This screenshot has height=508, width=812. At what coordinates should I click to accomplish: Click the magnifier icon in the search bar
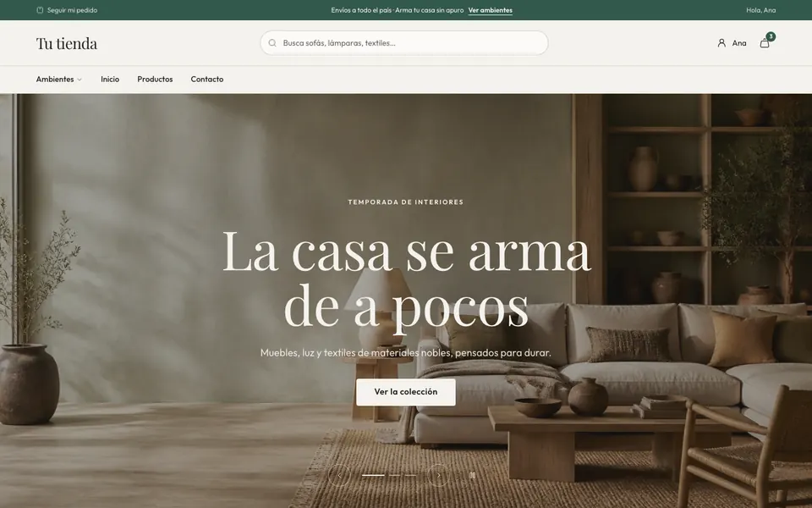pyautogui.click(x=272, y=43)
